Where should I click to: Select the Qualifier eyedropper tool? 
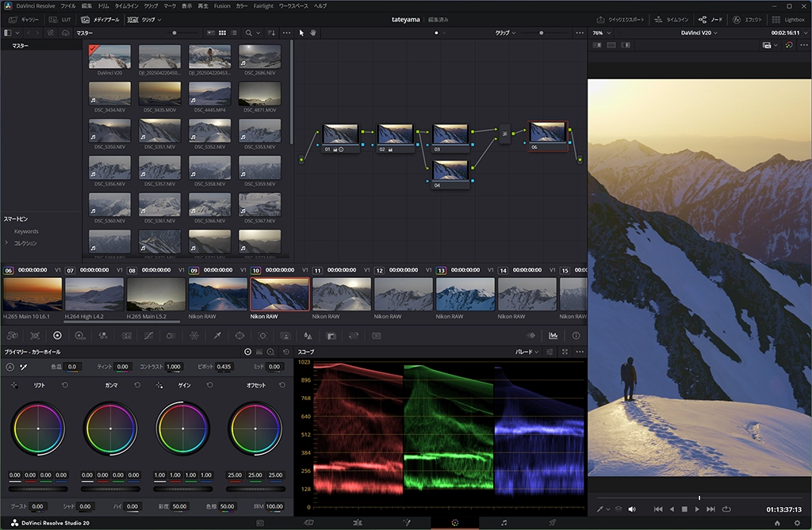[217, 336]
